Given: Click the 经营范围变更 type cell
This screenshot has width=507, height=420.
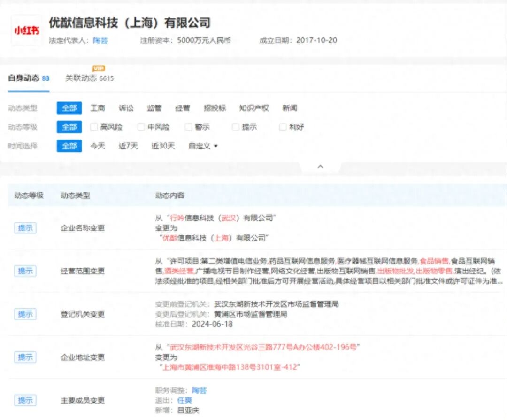Looking at the screenshot, I should click(83, 271).
